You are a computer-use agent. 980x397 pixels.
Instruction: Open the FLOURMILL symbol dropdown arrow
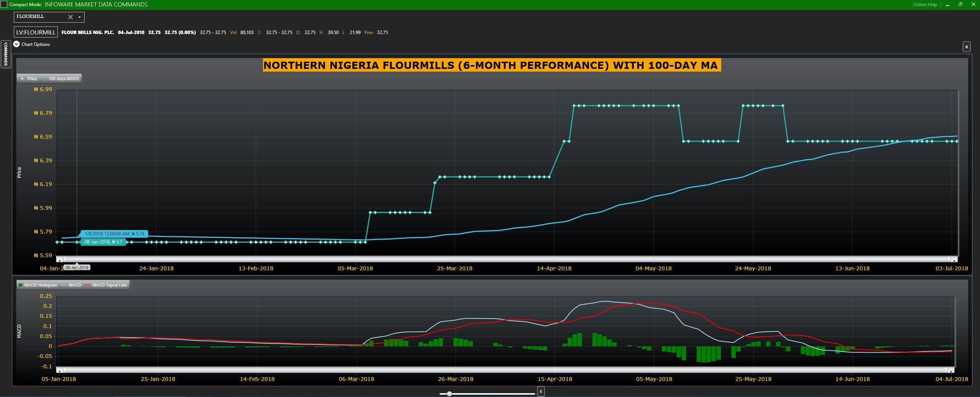[80, 17]
